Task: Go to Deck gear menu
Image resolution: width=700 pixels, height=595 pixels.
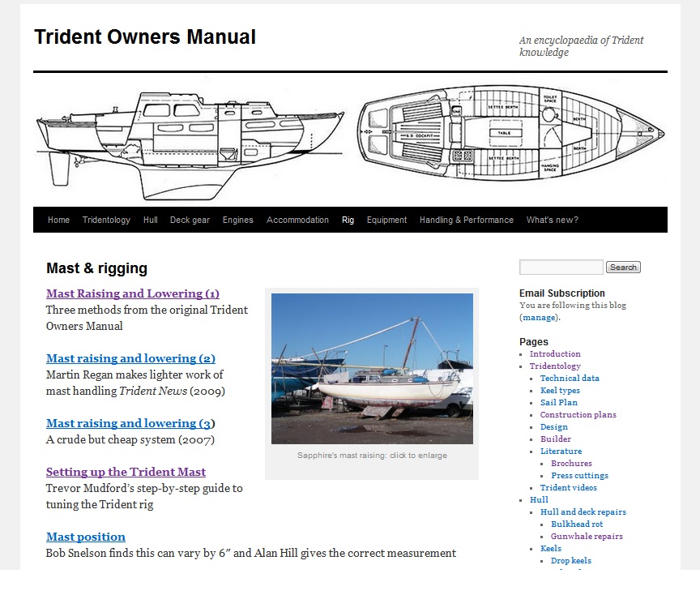Action: coord(190,220)
